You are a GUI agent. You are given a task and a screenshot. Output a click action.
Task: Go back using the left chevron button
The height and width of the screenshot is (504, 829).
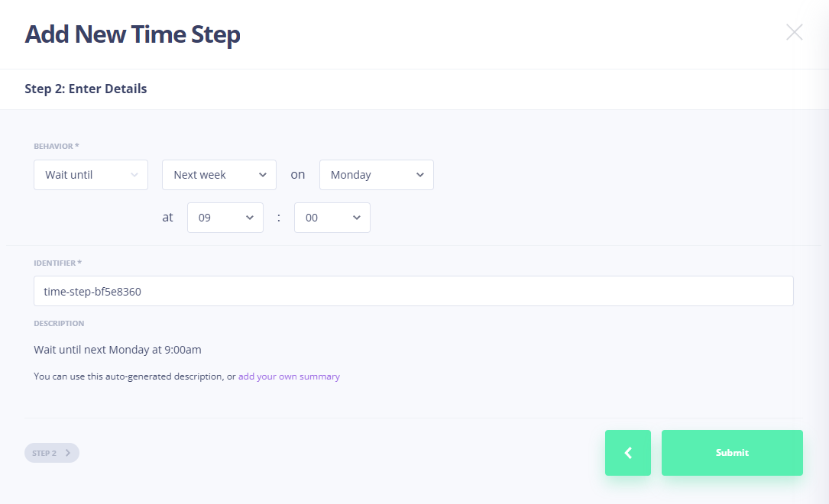627,453
